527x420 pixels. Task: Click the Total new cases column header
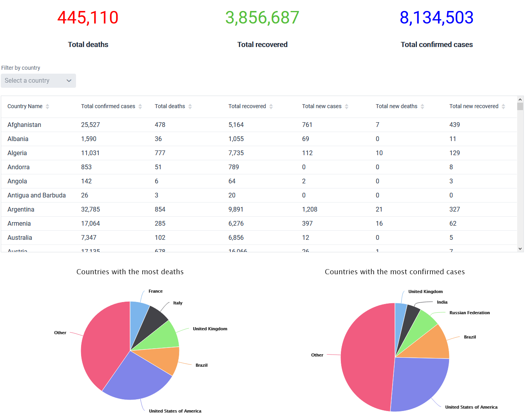[322, 106]
